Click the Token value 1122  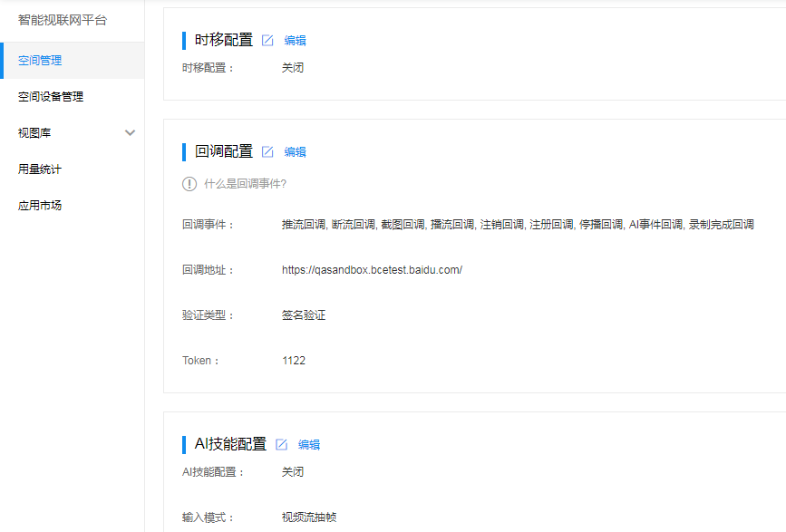tap(294, 361)
